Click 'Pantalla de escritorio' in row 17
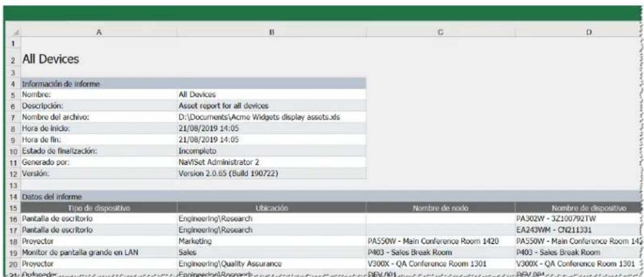The height and width of the screenshot is (277, 644). (98, 230)
